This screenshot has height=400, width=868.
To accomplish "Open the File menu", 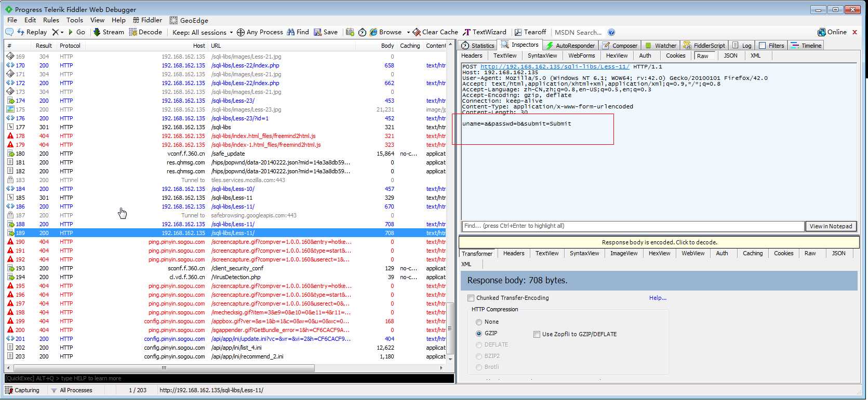I will (x=12, y=20).
